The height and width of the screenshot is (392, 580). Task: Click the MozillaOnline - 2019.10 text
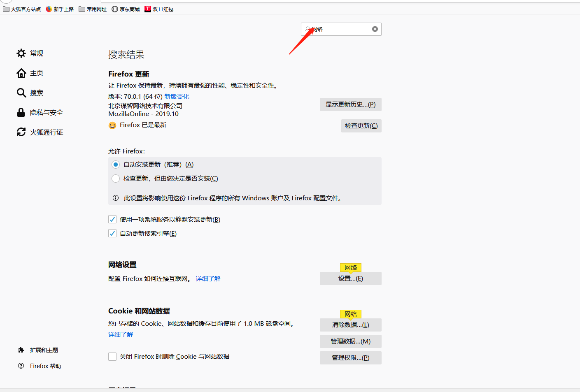pos(144,114)
